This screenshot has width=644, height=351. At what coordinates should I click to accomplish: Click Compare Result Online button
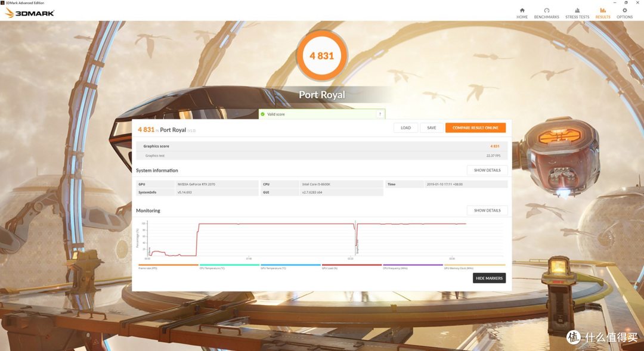click(475, 128)
